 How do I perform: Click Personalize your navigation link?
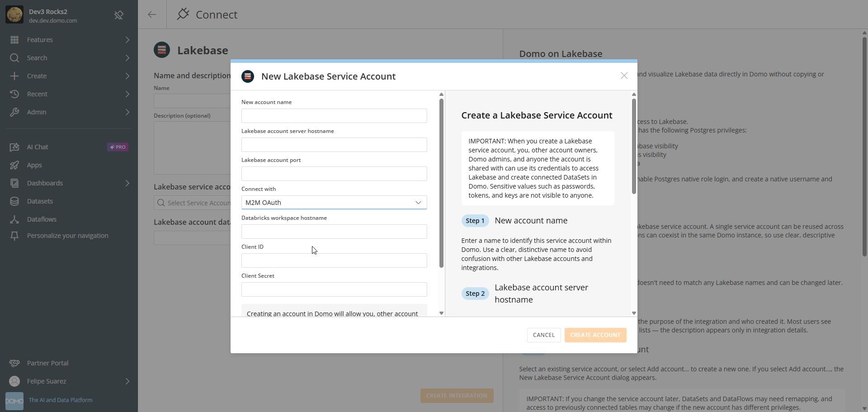pyautogui.click(x=68, y=236)
